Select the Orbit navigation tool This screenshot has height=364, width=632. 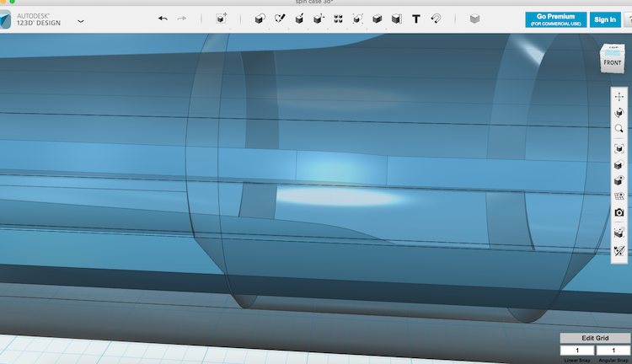[x=619, y=112]
